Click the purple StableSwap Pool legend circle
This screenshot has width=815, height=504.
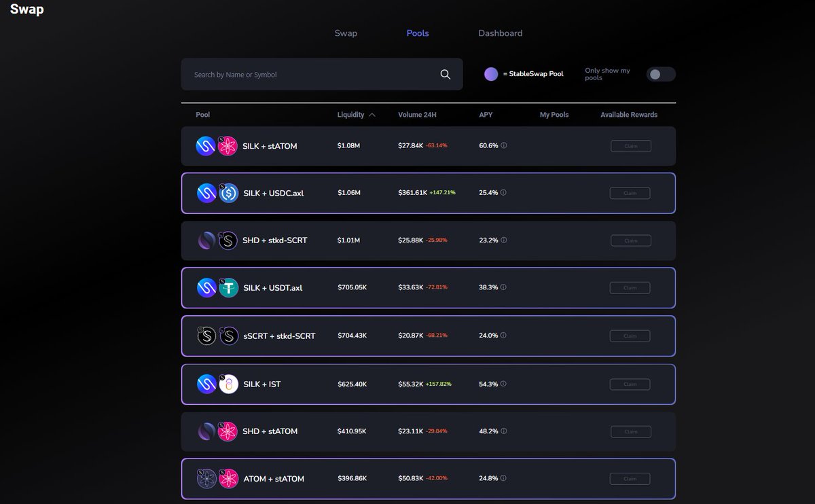click(x=491, y=74)
